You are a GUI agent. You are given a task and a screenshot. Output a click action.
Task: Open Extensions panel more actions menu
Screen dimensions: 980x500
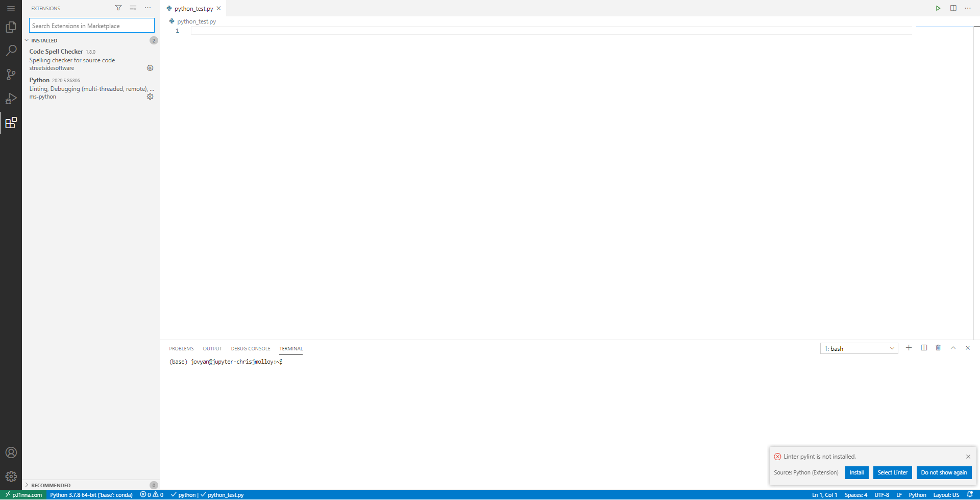click(x=148, y=8)
